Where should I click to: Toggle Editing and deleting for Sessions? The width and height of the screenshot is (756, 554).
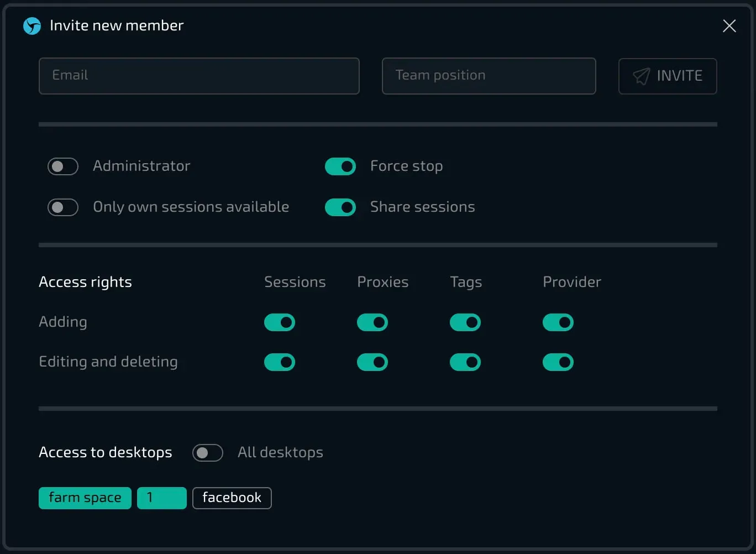point(280,362)
